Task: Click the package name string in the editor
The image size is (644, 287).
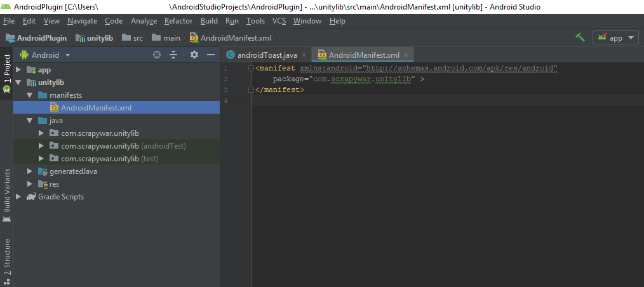Action: coord(362,79)
